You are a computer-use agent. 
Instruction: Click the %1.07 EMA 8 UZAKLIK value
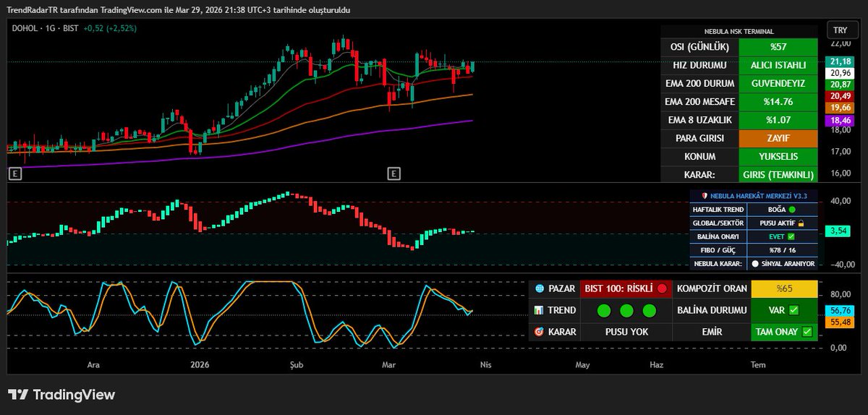(x=778, y=120)
